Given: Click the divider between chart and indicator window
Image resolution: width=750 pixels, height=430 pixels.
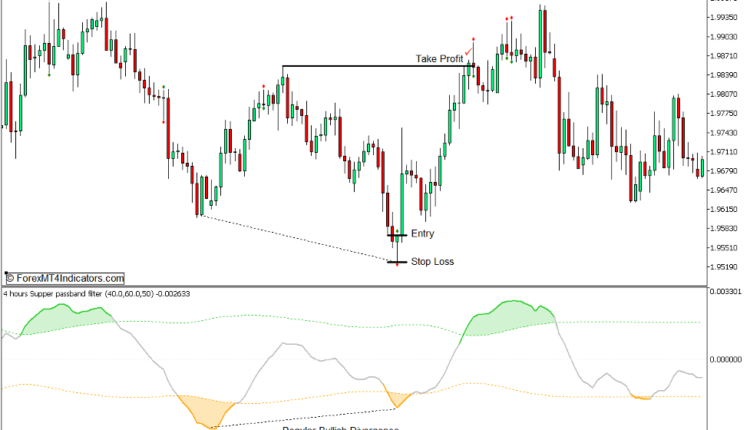Looking at the screenshot, I should (x=350, y=287).
